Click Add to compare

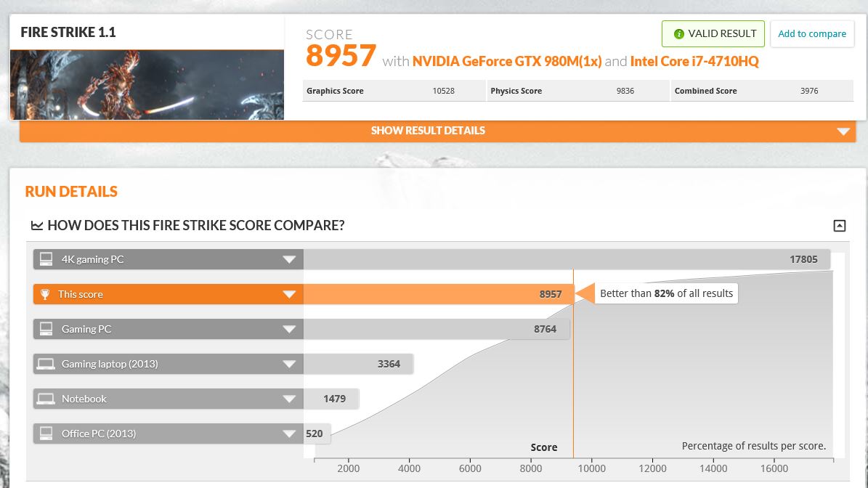(x=812, y=33)
